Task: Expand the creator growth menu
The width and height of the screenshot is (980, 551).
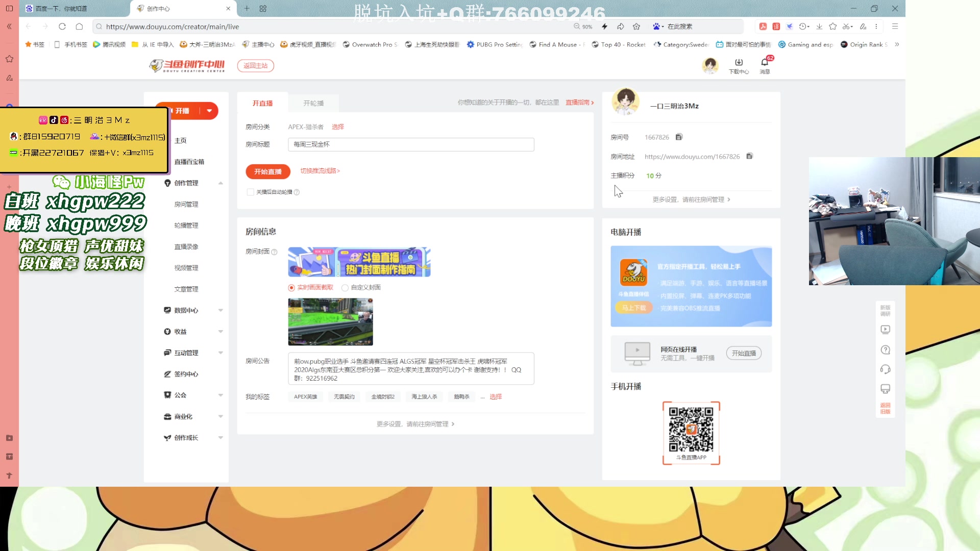Action: [x=220, y=438]
